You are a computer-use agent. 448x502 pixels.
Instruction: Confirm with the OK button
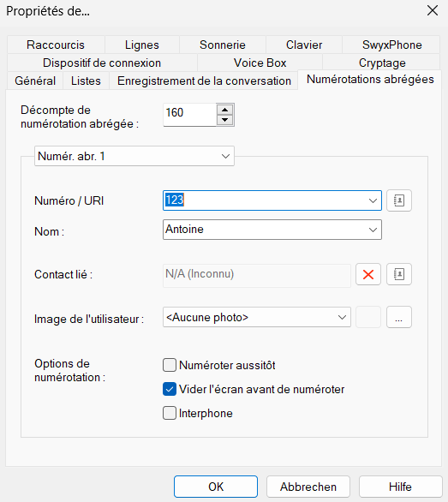point(216,487)
